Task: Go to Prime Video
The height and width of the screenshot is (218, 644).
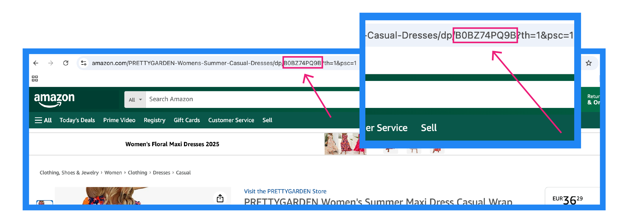Action: (119, 120)
